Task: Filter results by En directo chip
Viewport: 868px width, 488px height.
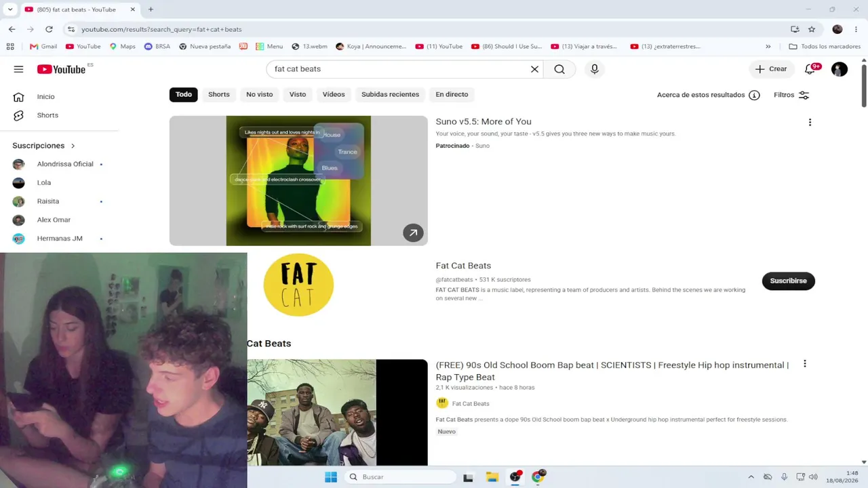Action: pos(452,95)
